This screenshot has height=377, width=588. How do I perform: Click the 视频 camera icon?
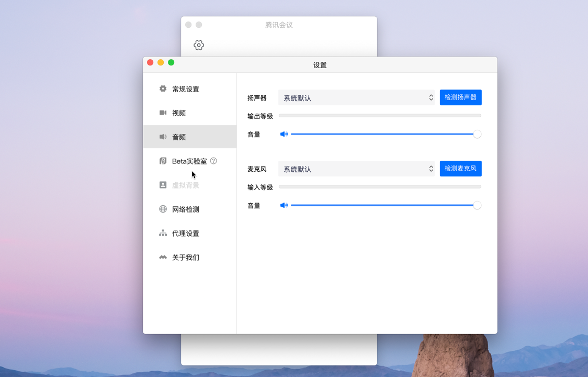(x=163, y=113)
